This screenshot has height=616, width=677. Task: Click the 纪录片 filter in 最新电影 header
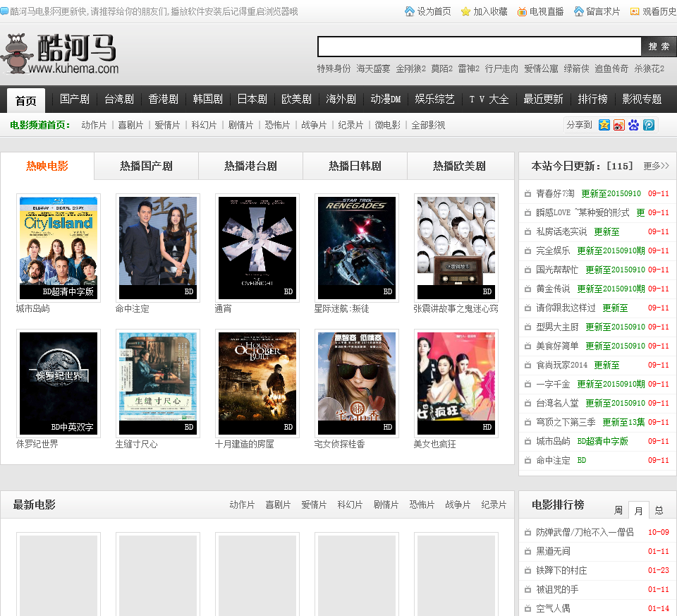click(494, 505)
